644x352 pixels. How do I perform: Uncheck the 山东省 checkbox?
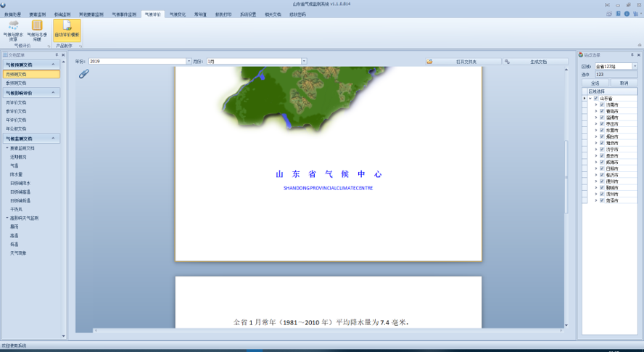click(596, 98)
